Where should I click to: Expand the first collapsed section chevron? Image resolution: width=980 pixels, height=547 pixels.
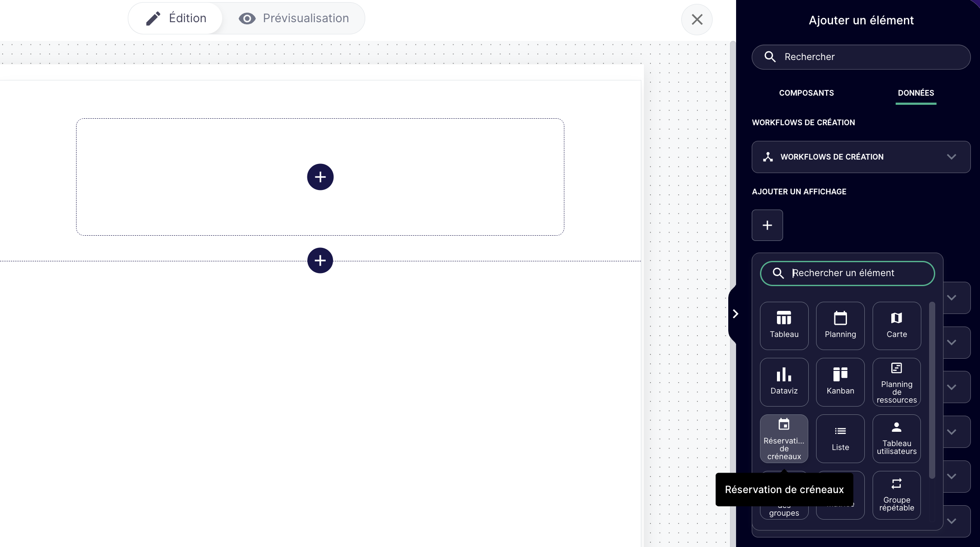click(952, 298)
